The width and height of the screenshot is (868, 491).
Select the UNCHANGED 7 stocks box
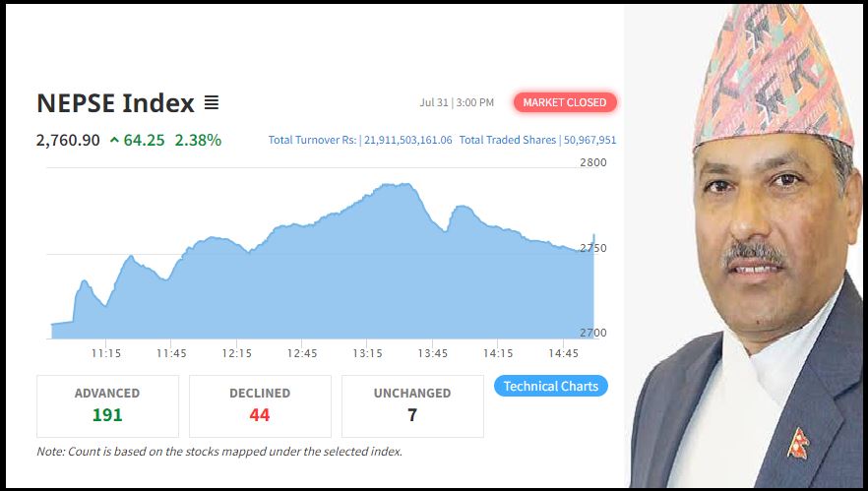point(412,405)
